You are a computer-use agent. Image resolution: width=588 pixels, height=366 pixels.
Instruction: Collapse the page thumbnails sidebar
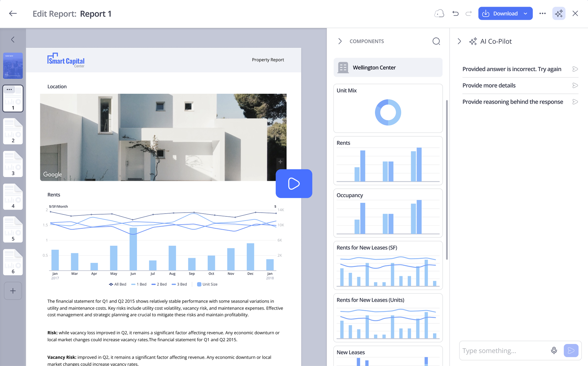point(13,39)
